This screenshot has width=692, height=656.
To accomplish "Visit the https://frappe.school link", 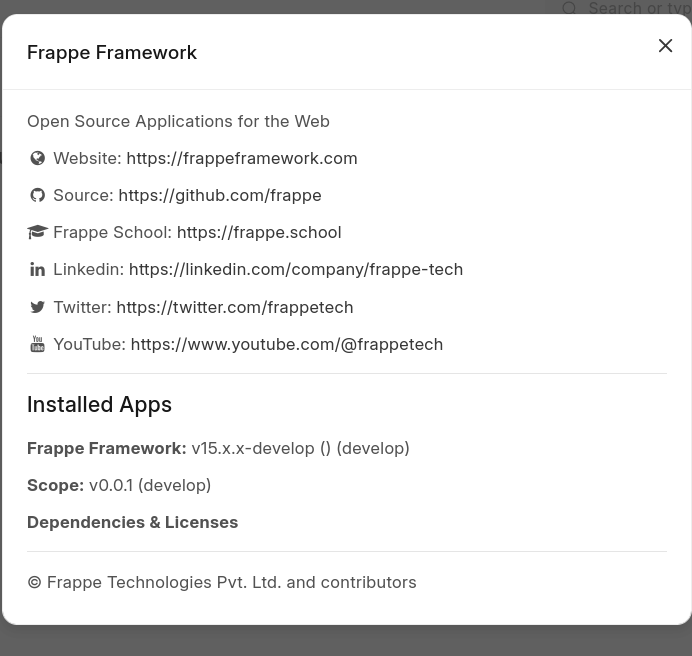I will [x=259, y=233].
